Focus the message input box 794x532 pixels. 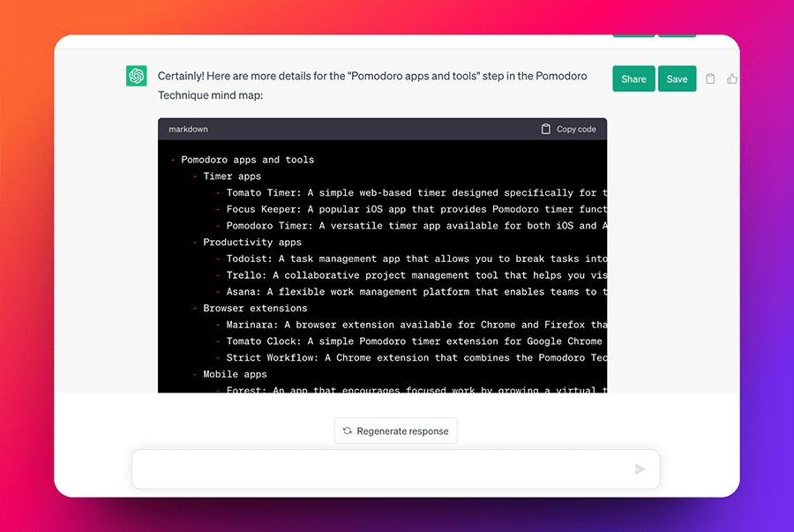click(x=379, y=469)
